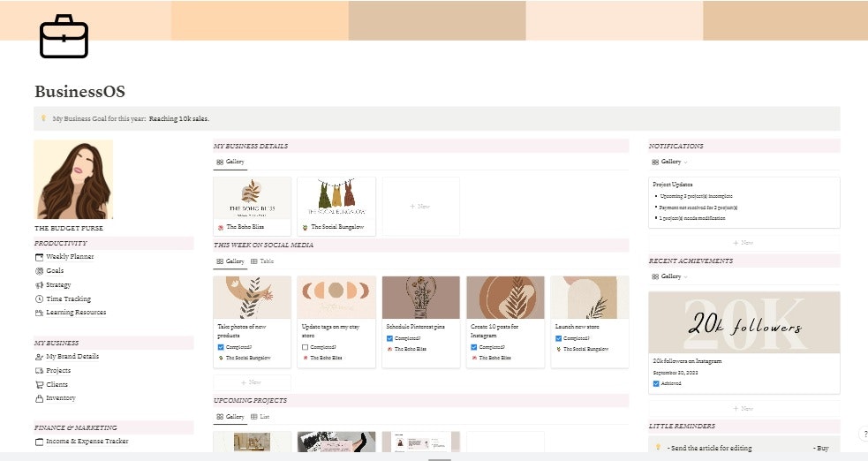Open Learning Resources page
The image size is (868, 461).
(x=76, y=313)
